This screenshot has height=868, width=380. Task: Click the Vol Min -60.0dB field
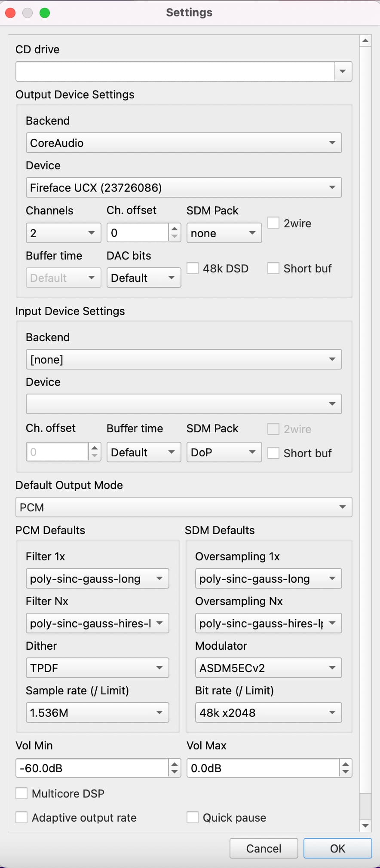[92, 768]
